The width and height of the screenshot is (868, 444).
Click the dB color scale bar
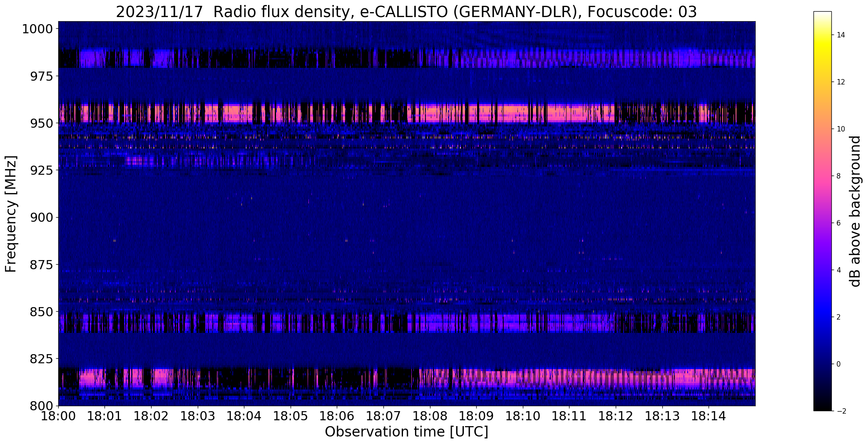[822, 211]
